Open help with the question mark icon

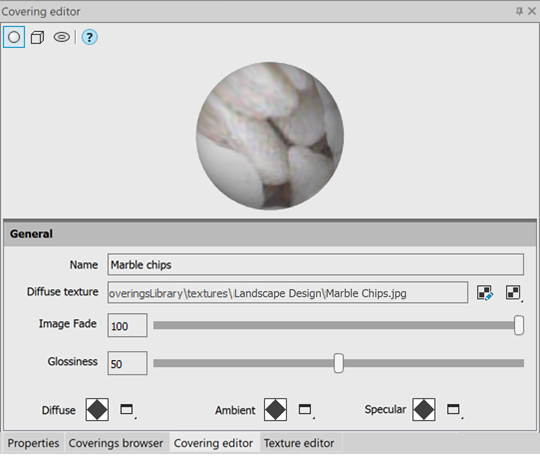coord(90,37)
